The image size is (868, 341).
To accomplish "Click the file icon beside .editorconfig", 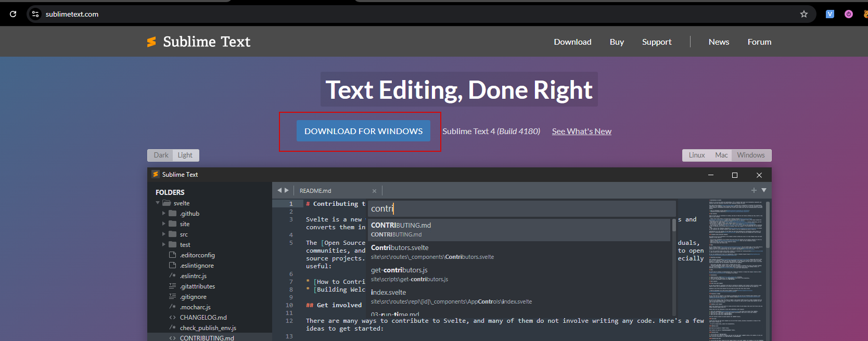I will pos(172,255).
